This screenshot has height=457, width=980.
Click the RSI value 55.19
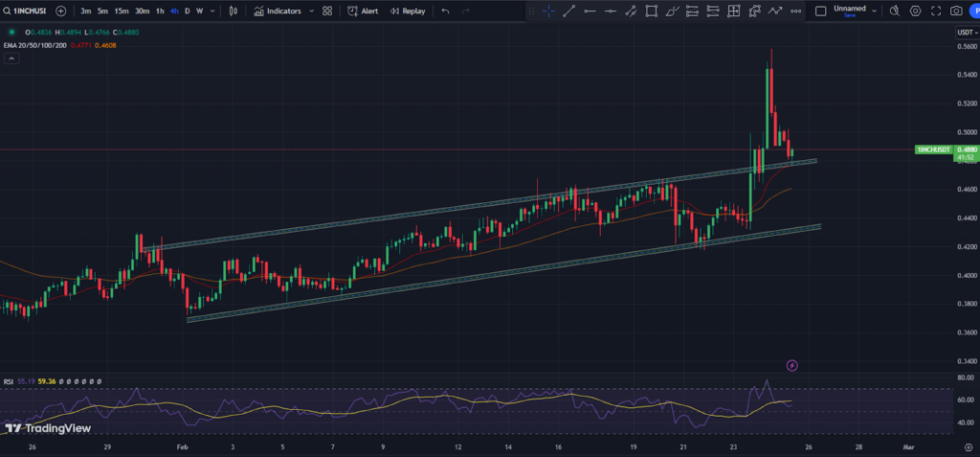pyautogui.click(x=26, y=381)
